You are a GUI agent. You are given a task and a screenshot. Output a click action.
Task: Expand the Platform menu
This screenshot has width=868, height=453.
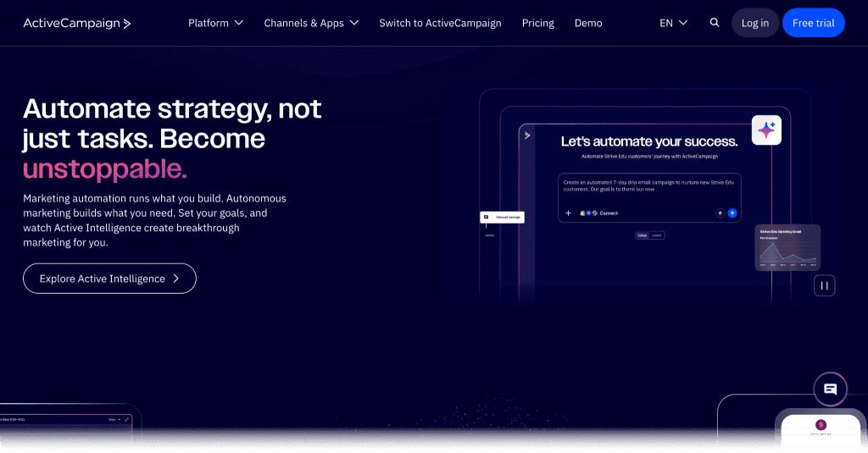215,23
